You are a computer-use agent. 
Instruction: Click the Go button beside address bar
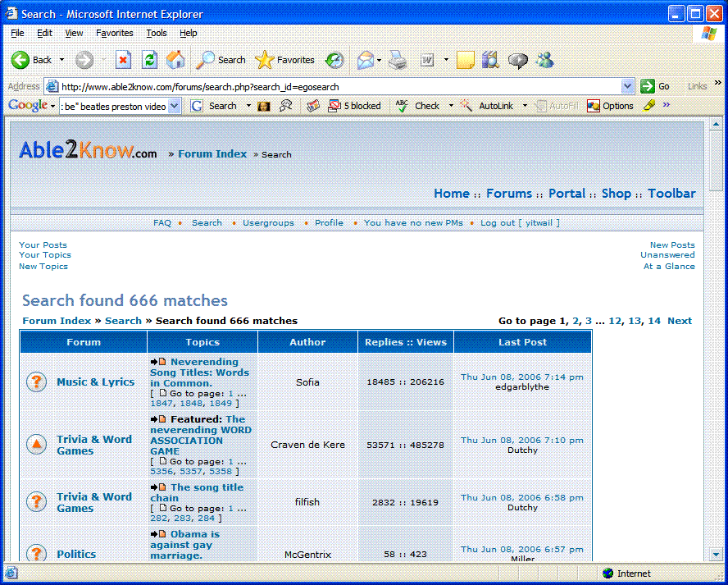(x=655, y=86)
